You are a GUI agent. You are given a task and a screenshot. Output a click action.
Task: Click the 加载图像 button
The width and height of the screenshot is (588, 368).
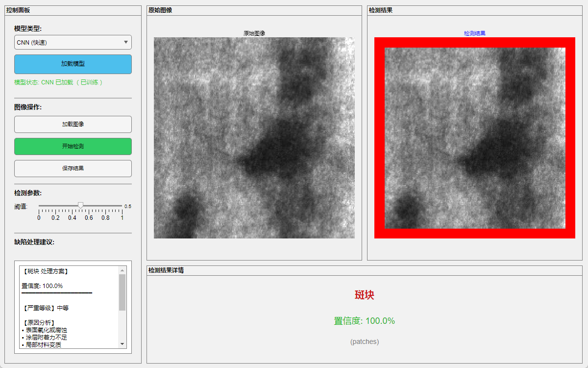[73, 124]
